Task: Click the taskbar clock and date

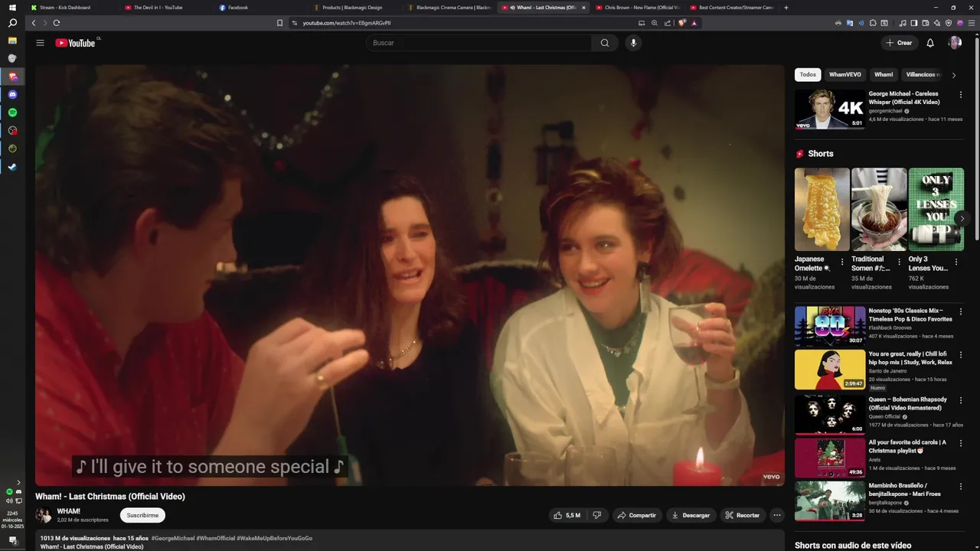Action: point(12,520)
